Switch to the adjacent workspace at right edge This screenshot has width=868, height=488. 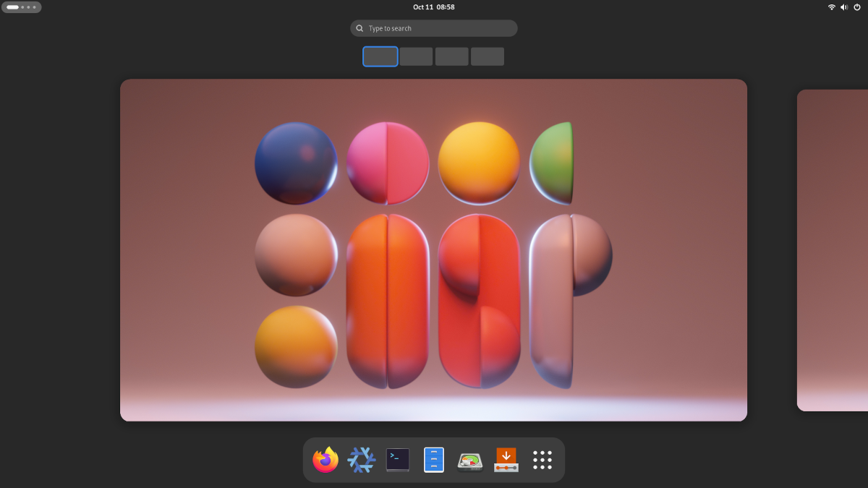(833, 250)
